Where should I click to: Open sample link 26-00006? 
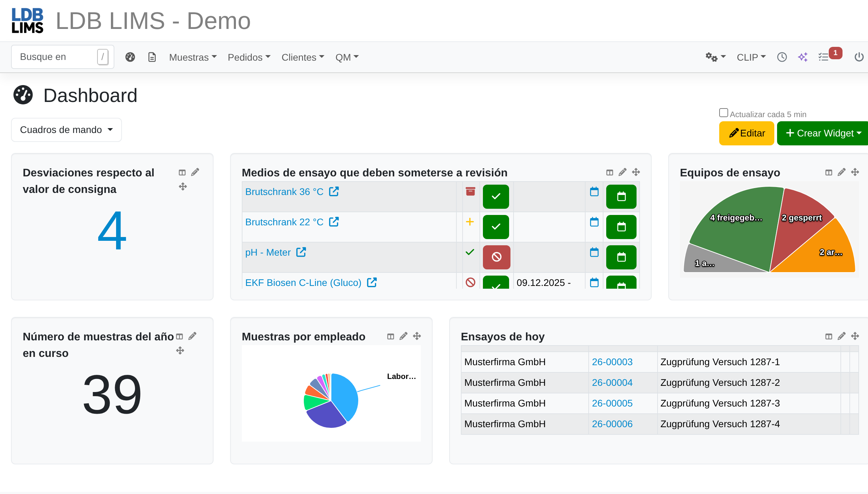612,424
